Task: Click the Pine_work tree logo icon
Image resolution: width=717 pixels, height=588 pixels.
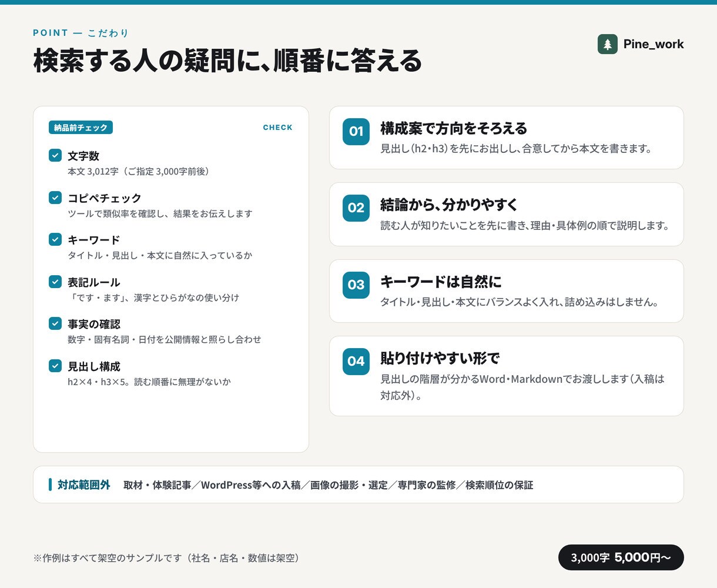Action: coord(608,44)
